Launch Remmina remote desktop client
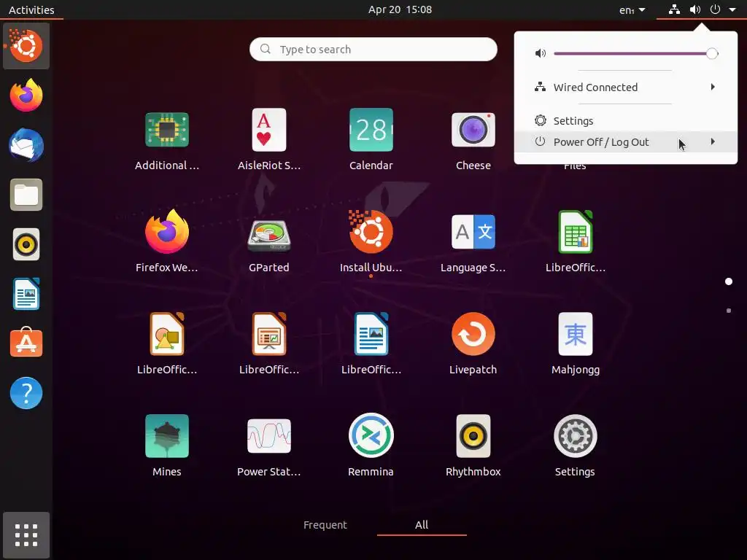Viewport: 747px width, 560px height. point(371,436)
